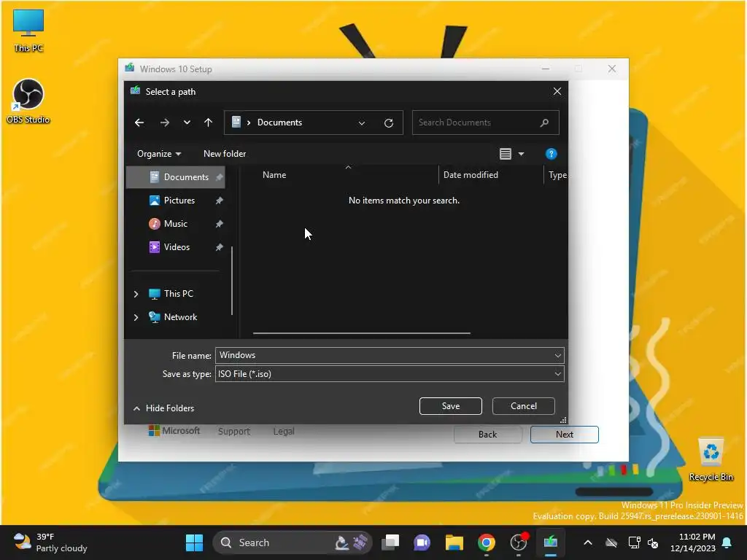Open the Chat app on taskbar

(422, 542)
